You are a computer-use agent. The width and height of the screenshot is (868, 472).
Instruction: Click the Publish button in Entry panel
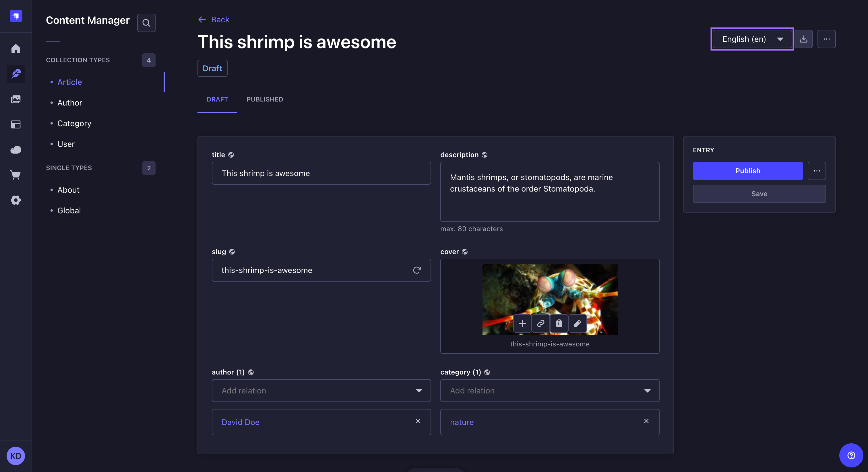[x=748, y=170]
